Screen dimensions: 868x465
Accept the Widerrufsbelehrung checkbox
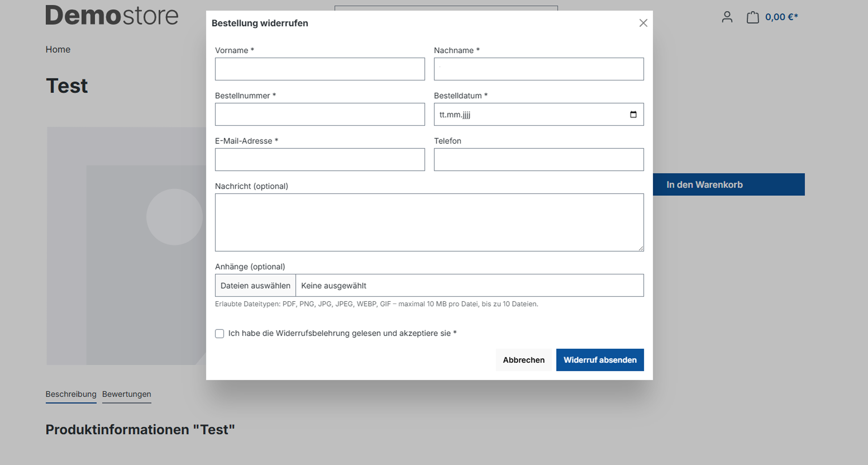point(219,334)
